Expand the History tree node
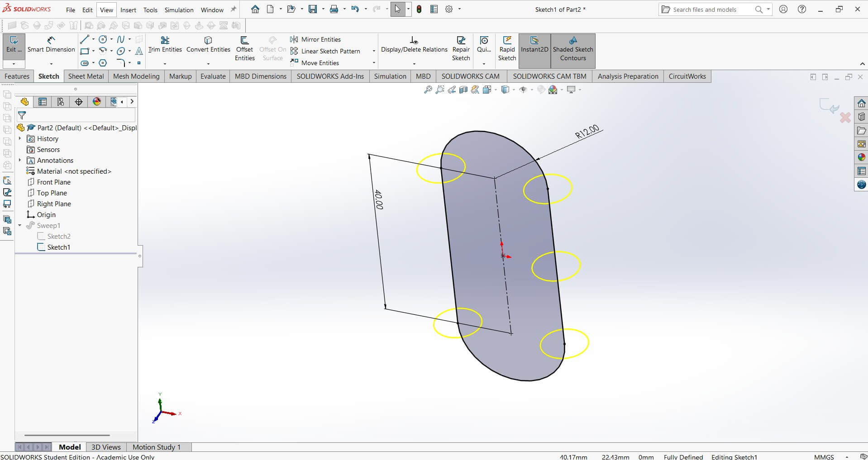Viewport: 868px width, 460px height. tap(20, 138)
